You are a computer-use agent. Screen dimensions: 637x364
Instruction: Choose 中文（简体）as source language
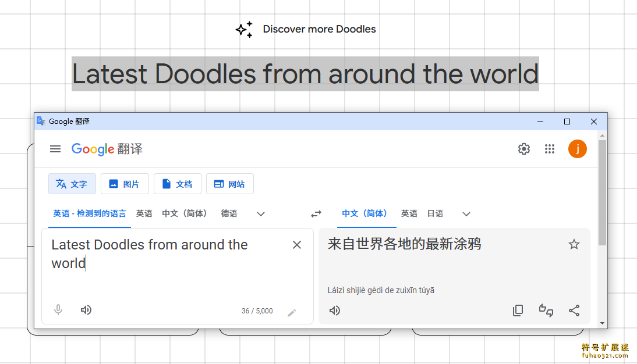[186, 213]
